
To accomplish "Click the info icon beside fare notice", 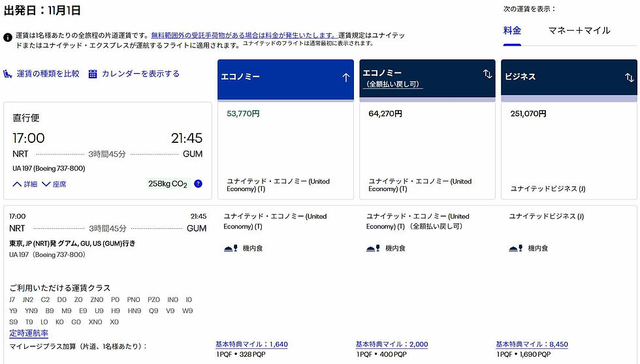I will (x=7, y=37).
